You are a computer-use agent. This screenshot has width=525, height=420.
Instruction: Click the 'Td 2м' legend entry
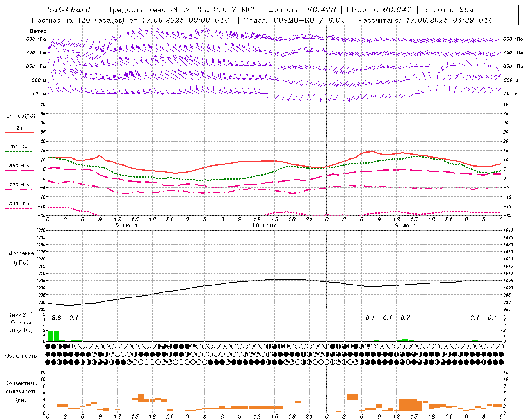[x=19, y=147]
